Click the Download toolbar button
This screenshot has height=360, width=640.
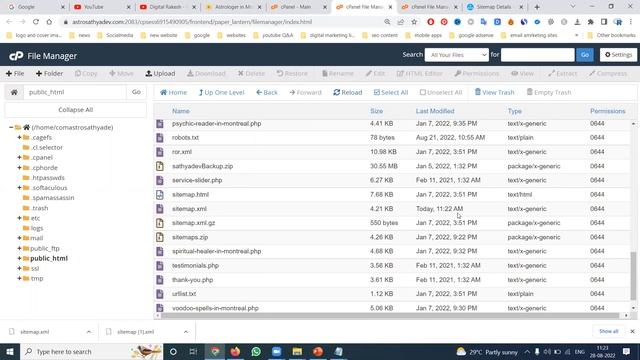click(x=206, y=73)
